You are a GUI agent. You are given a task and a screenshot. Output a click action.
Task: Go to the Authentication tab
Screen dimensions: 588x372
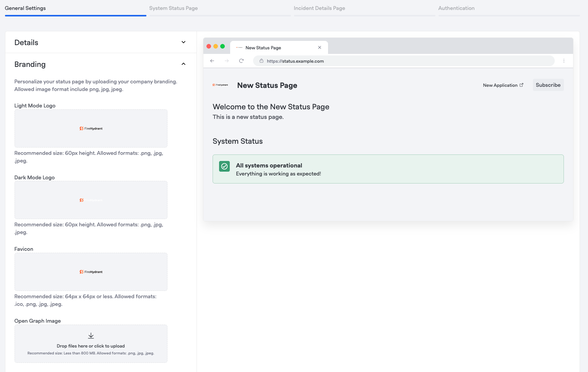click(x=456, y=8)
